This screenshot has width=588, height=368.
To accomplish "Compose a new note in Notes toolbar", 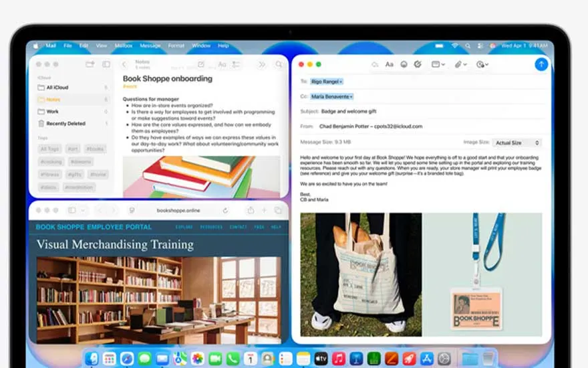I will coord(201,64).
